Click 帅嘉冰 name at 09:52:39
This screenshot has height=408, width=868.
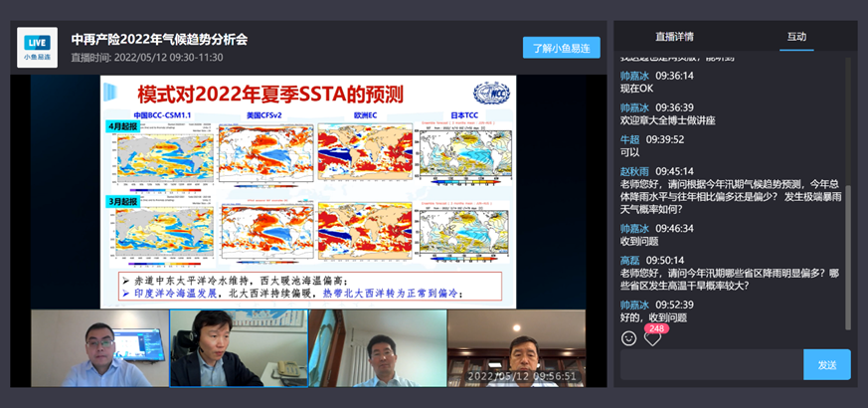click(x=633, y=305)
